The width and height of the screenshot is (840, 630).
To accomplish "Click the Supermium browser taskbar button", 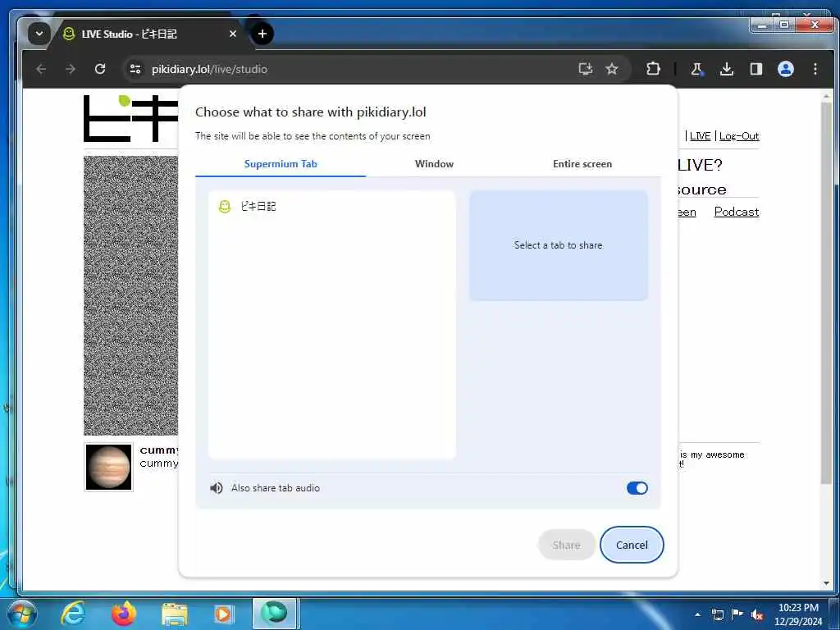I will [x=275, y=614].
